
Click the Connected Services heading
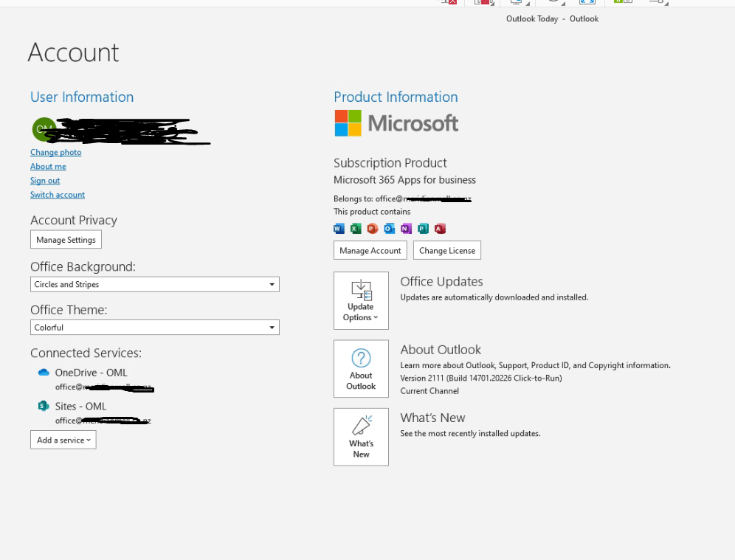click(86, 353)
